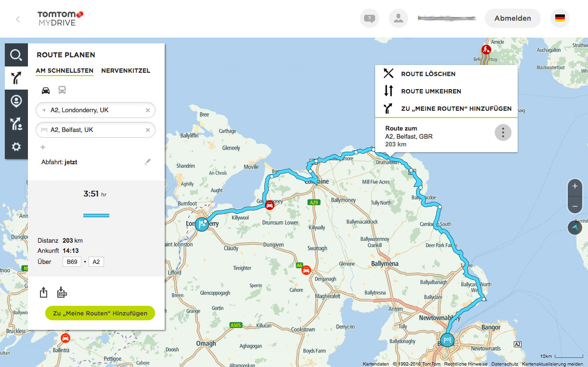Screen dimensions: 588x367
Task: Open three-dot menu in route popup
Action: [x=503, y=132]
